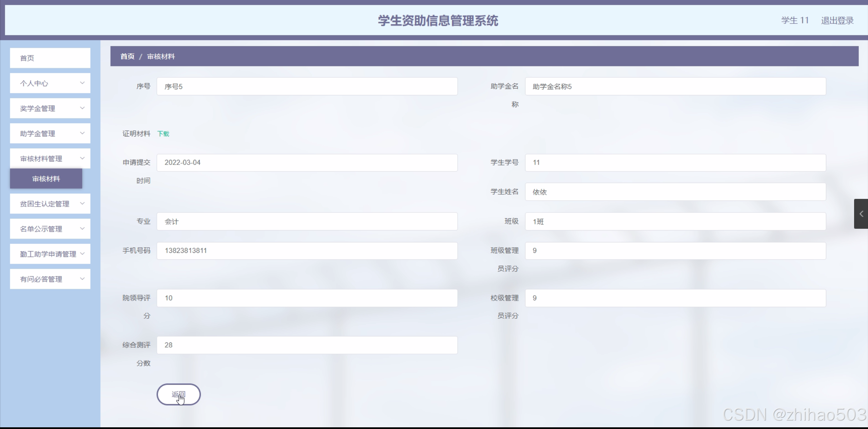
Task: Expand the 助学金管理 menu arrow
Action: click(x=82, y=133)
